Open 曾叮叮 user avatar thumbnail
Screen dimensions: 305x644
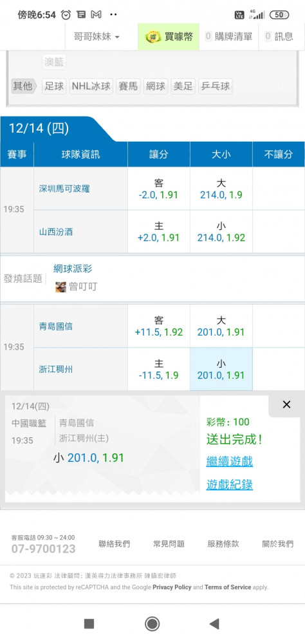(60, 287)
